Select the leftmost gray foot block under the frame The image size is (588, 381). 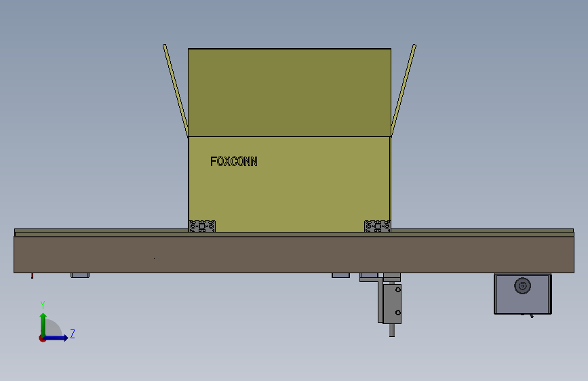[80, 275]
